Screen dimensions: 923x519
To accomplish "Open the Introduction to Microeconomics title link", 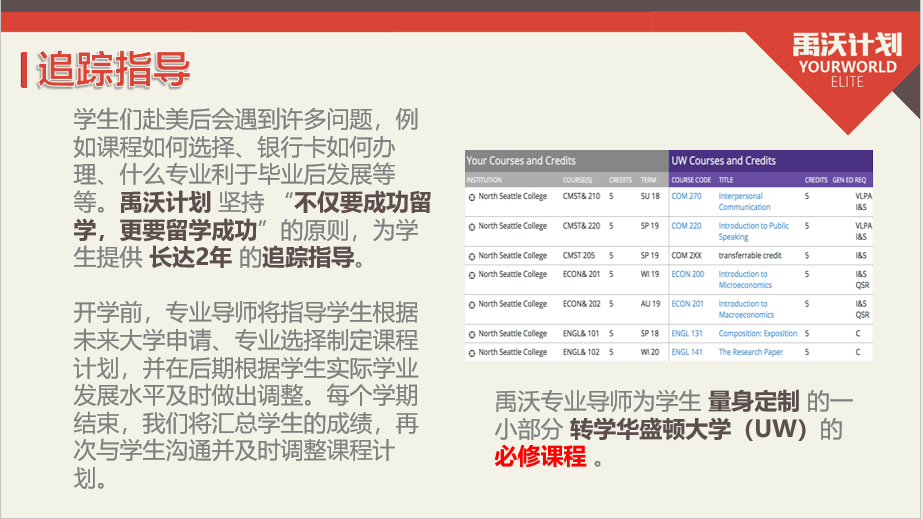I will pos(746,279).
